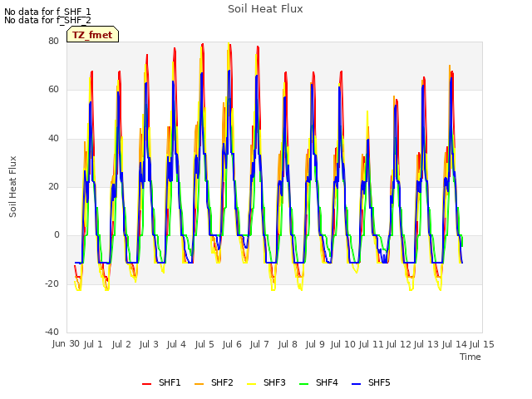Click the 'No data for f_SHF_2' message
The height and width of the screenshot is (399, 532).
pyautogui.click(x=47, y=20)
